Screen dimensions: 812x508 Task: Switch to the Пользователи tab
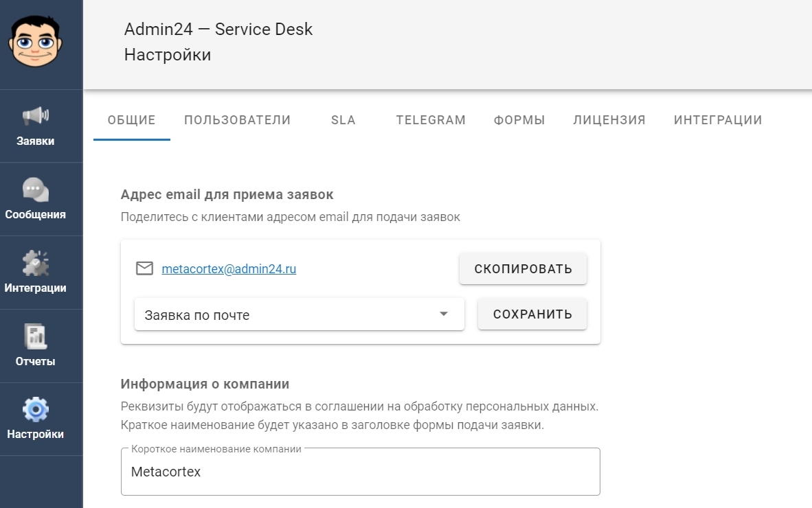point(238,120)
